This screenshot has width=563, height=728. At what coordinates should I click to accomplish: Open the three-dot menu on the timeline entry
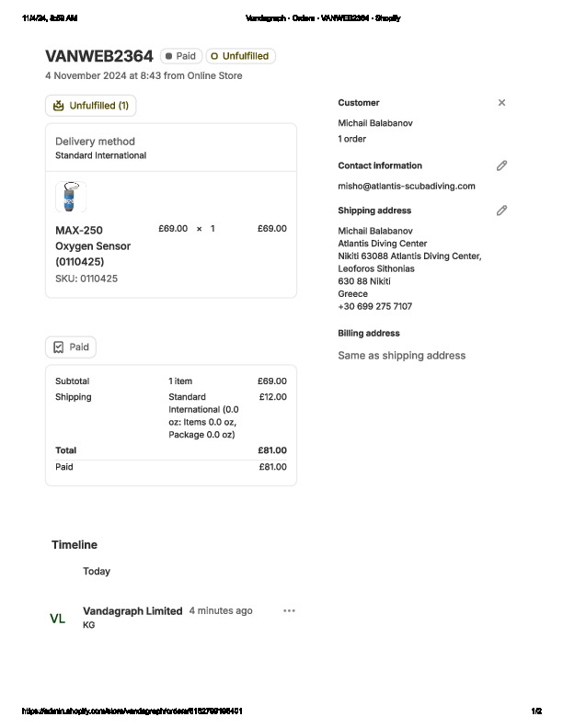tap(290, 610)
